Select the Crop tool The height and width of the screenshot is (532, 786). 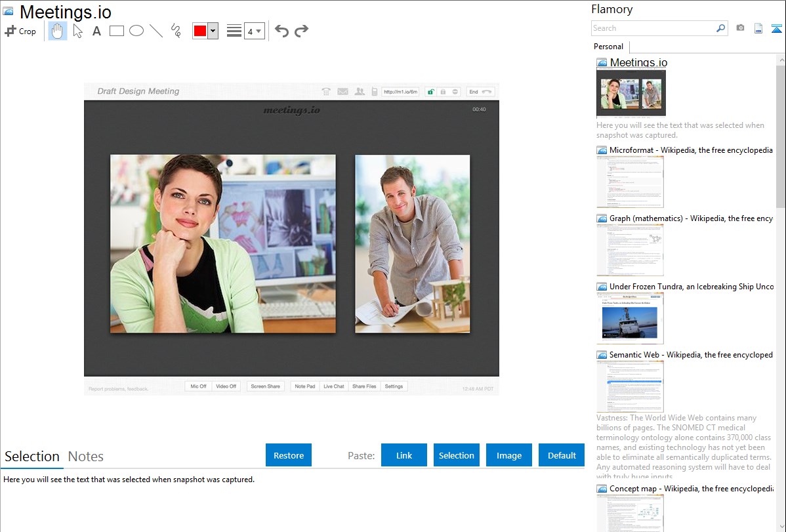click(20, 31)
